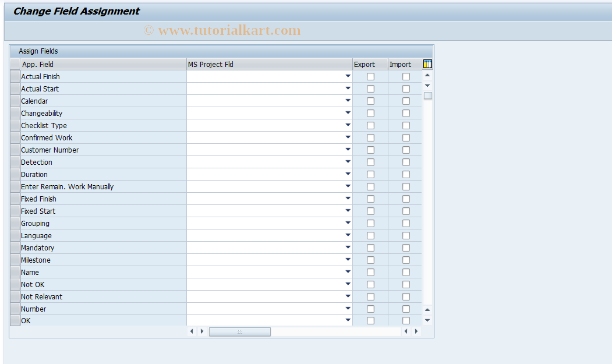Open the table layout configuration icon

point(427,63)
